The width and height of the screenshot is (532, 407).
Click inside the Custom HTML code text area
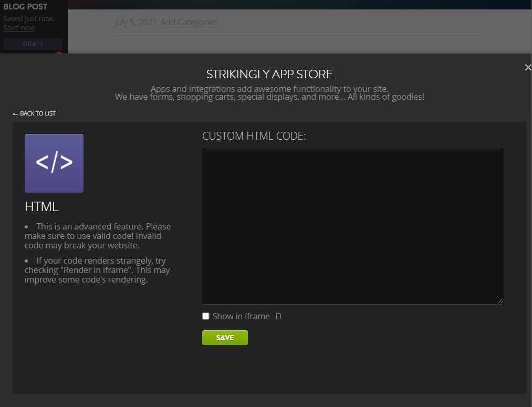tap(352, 226)
